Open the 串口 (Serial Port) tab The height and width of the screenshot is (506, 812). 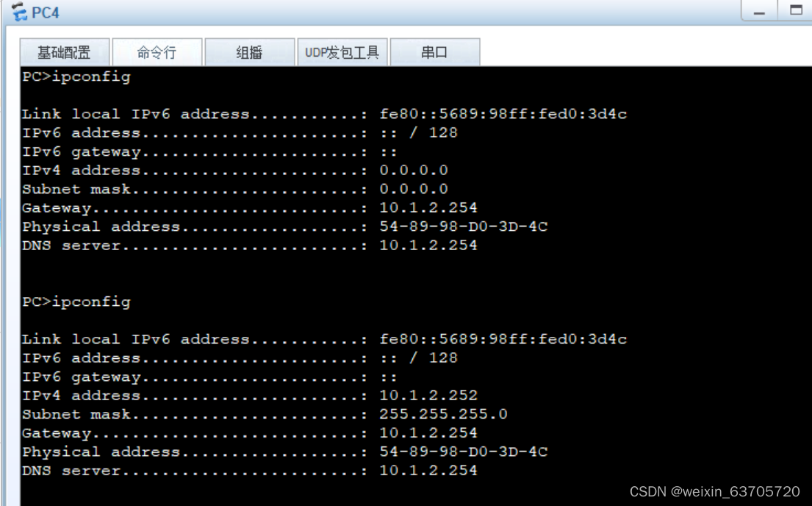click(435, 51)
